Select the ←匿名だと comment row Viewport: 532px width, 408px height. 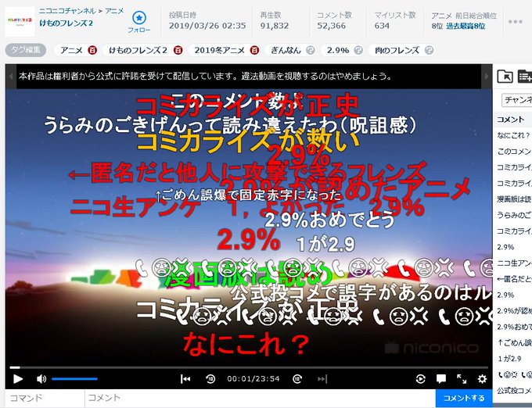pos(513,279)
